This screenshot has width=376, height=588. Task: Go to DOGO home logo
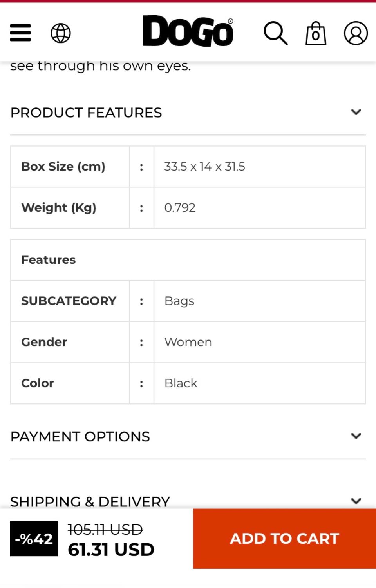[x=188, y=31]
